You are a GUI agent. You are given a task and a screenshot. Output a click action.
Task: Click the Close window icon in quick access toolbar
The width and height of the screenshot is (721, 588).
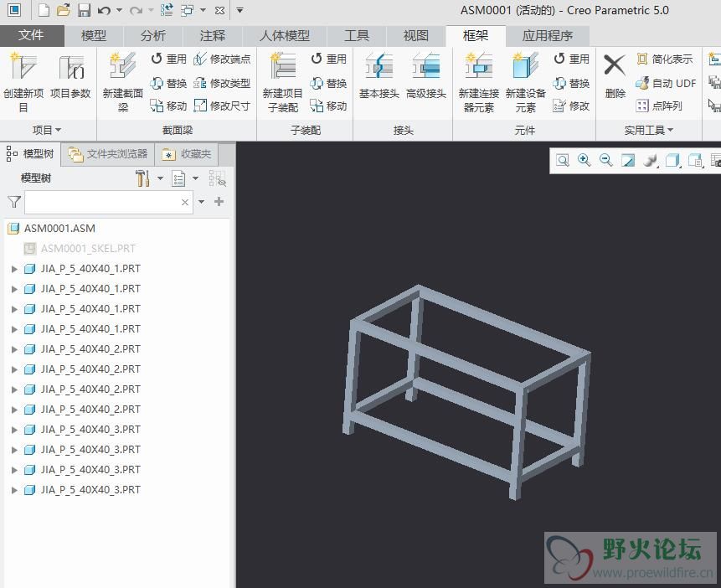(219, 10)
